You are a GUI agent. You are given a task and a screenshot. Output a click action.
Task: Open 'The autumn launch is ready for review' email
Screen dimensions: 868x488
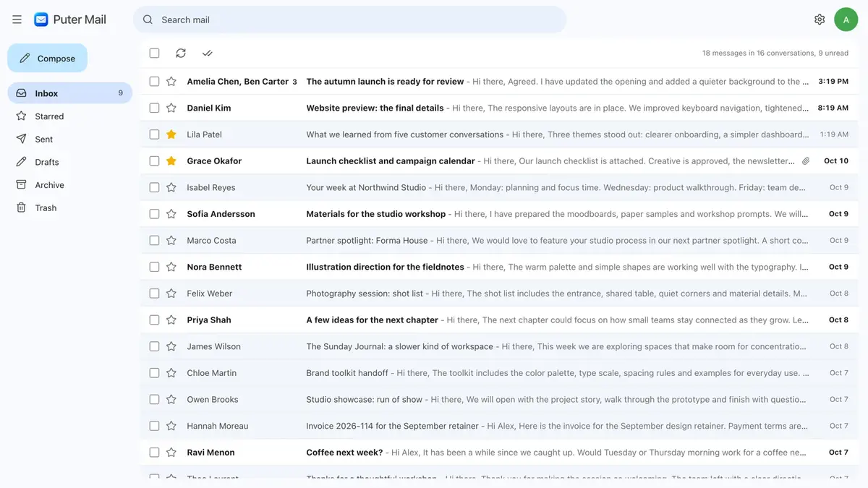coord(499,82)
